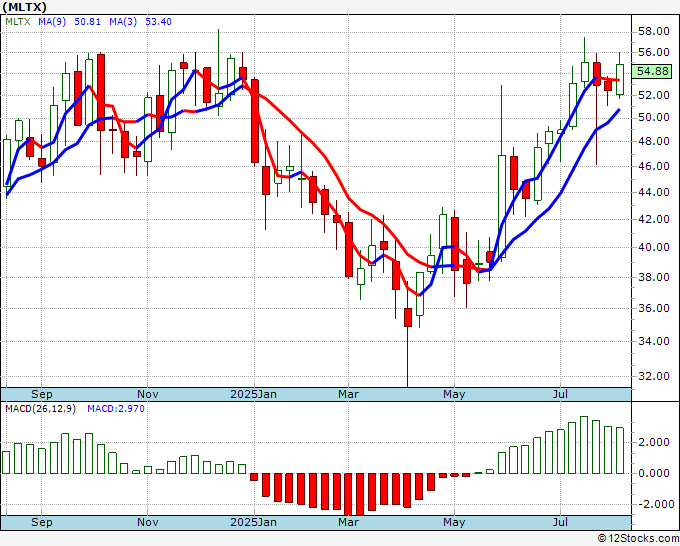This screenshot has width=680, height=546.
Task: Click Sep on the price chart time axis
Action: coord(42,394)
